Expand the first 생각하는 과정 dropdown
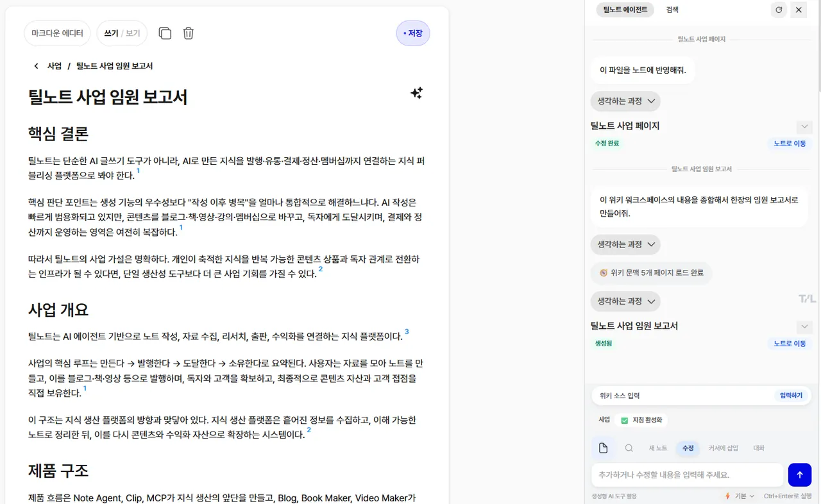Screen dimensions: 821x504 625,101
